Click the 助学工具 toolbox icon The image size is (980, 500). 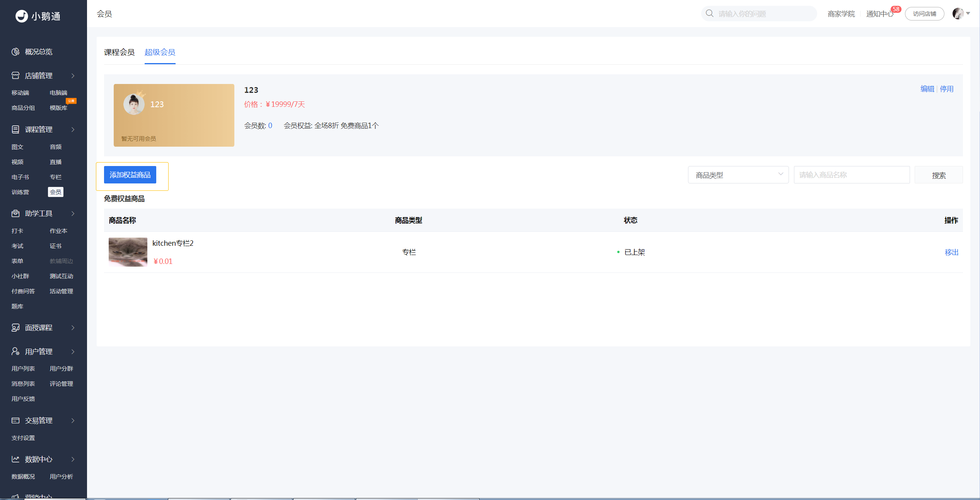(x=15, y=213)
